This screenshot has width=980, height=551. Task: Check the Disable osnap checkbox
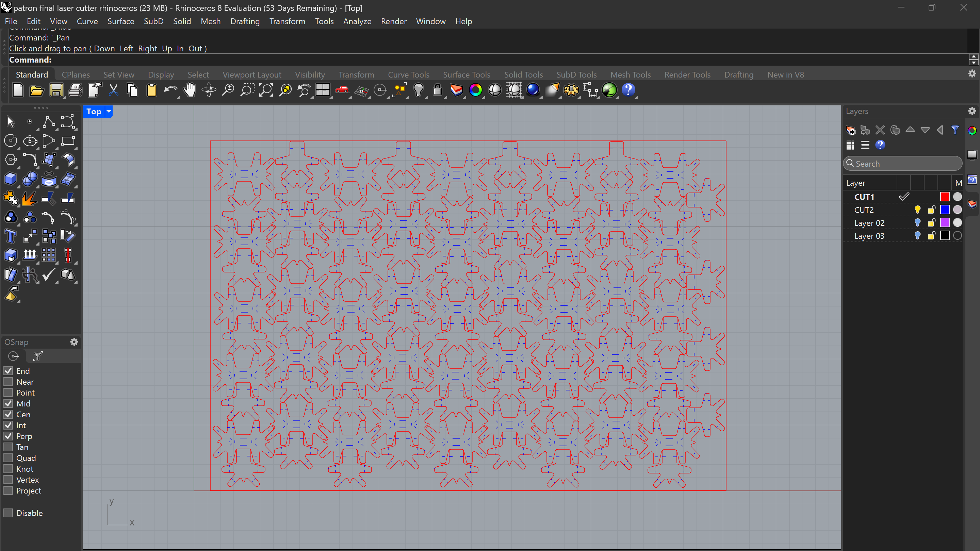pyautogui.click(x=8, y=513)
